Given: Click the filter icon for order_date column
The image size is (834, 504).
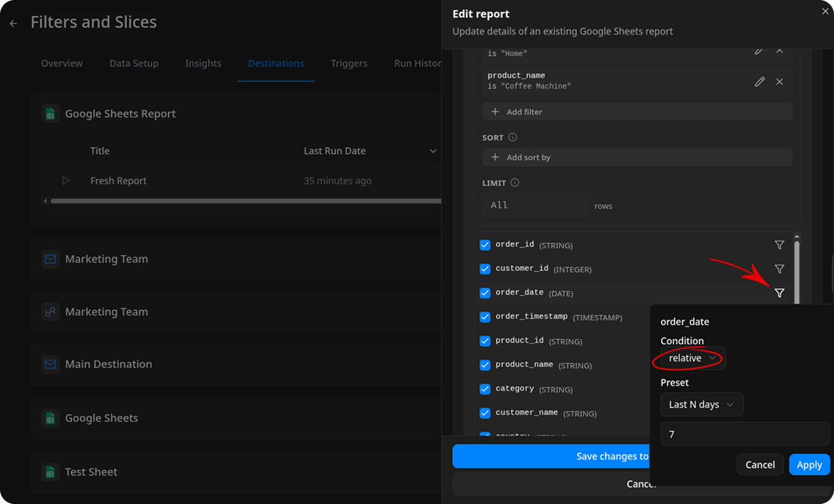Looking at the screenshot, I should point(780,293).
